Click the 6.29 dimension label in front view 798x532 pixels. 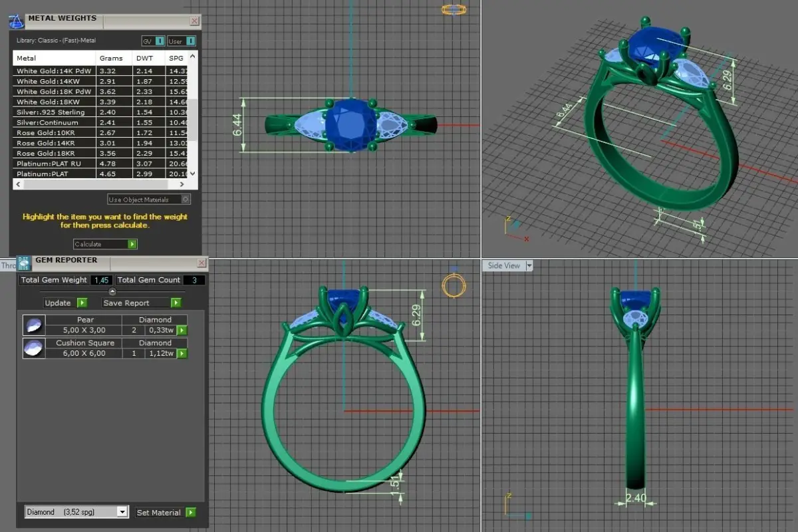coord(416,315)
